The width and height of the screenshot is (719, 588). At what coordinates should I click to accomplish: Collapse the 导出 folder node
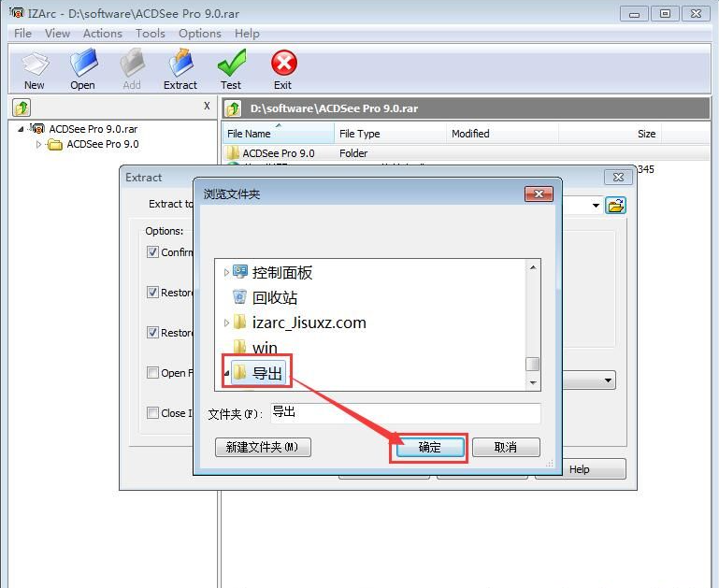click(x=226, y=374)
